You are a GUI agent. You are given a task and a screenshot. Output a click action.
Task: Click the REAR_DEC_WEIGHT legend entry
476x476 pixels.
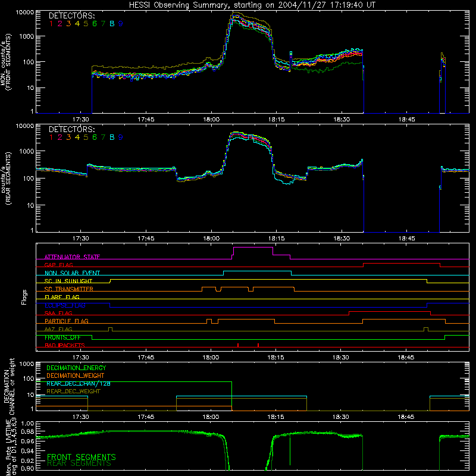[73, 392]
